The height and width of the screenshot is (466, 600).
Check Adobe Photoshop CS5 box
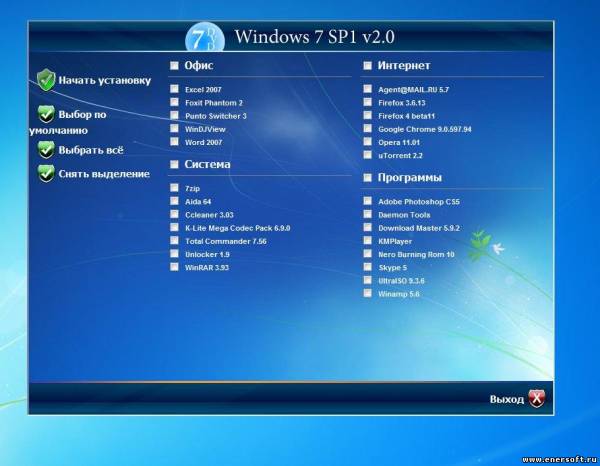367,201
